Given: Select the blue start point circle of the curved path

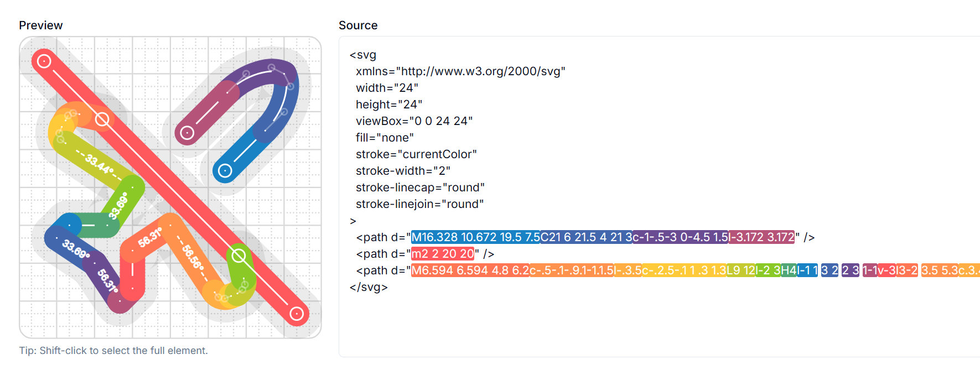Looking at the screenshot, I should [x=225, y=170].
